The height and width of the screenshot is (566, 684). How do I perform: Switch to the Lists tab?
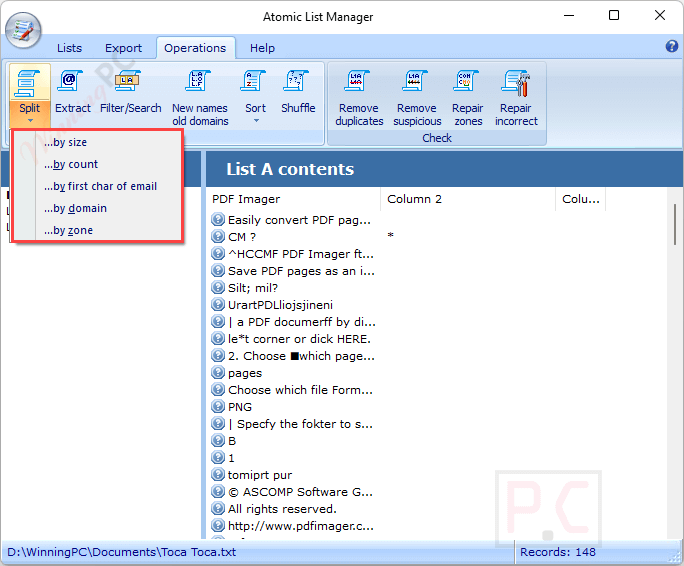(69, 48)
